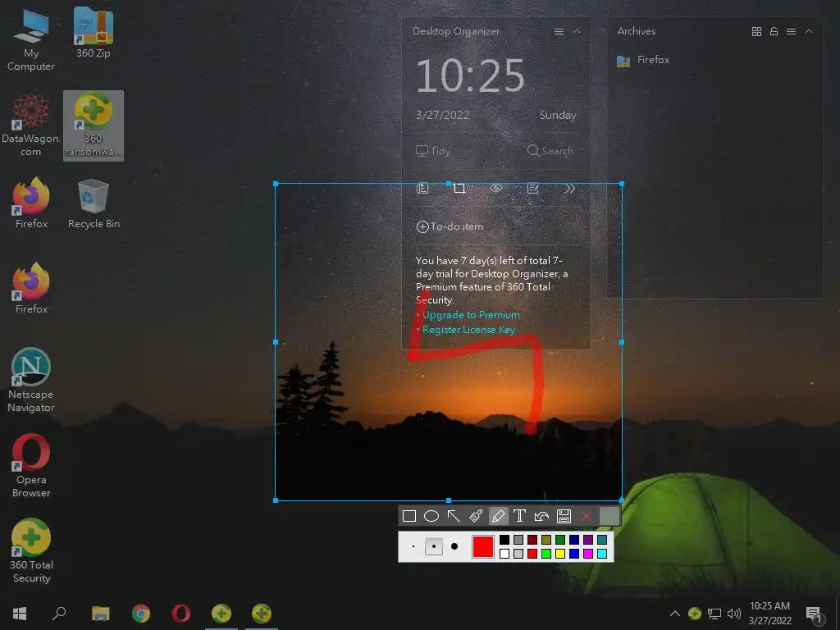Confirm the capture with green checkmark
The width and height of the screenshot is (840, 630).
tap(609, 516)
